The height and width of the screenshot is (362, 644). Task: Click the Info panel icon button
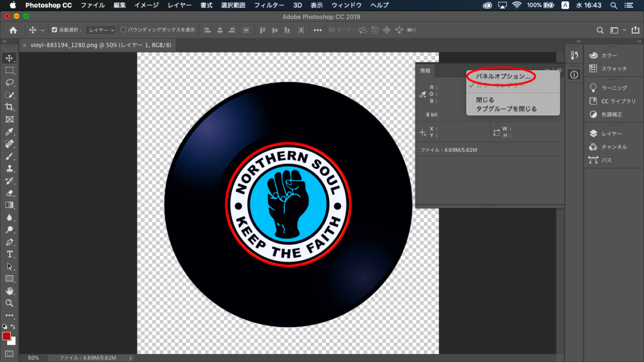(x=574, y=75)
